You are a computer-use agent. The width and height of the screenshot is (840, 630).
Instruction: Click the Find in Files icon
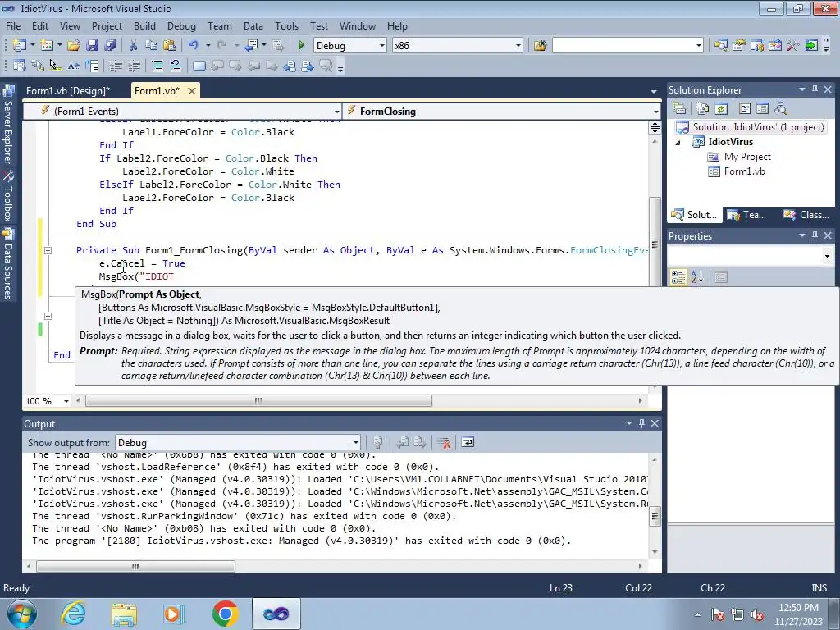click(x=540, y=46)
